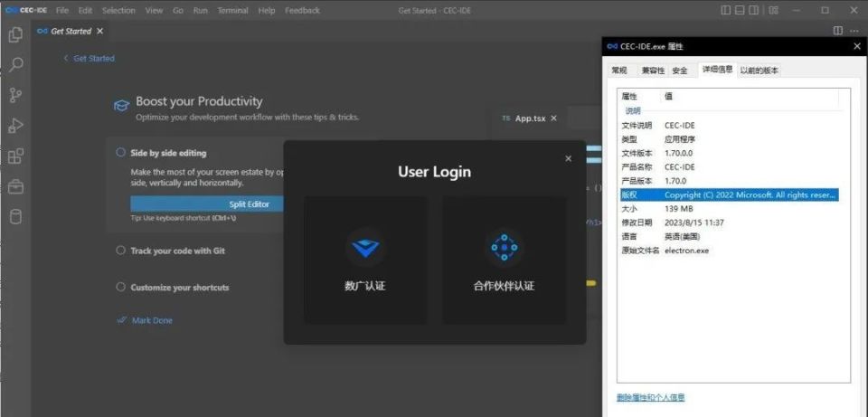The width and height of the screenshot is (868, 417).
Task: Select the Get Started editor tab
Action: (x=71, y=31)
